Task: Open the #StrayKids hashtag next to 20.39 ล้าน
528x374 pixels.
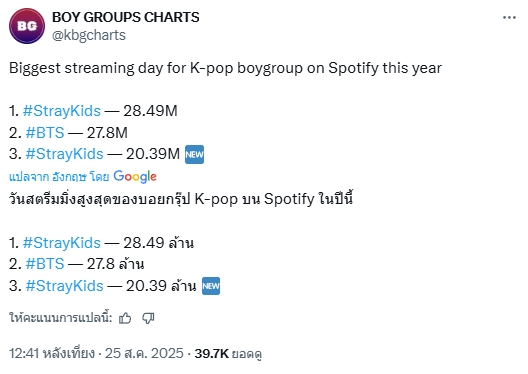Action: pos(64,286)
